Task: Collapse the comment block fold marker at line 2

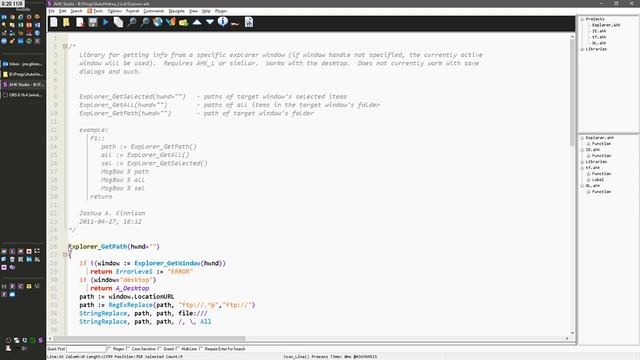Action: click(x=65, y=47)
